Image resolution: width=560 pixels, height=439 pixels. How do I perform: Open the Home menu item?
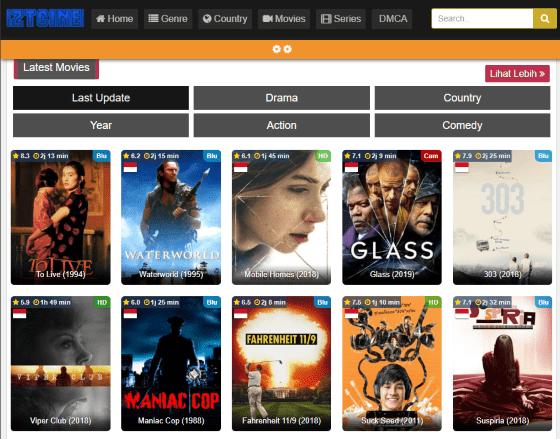click(115, 19)
